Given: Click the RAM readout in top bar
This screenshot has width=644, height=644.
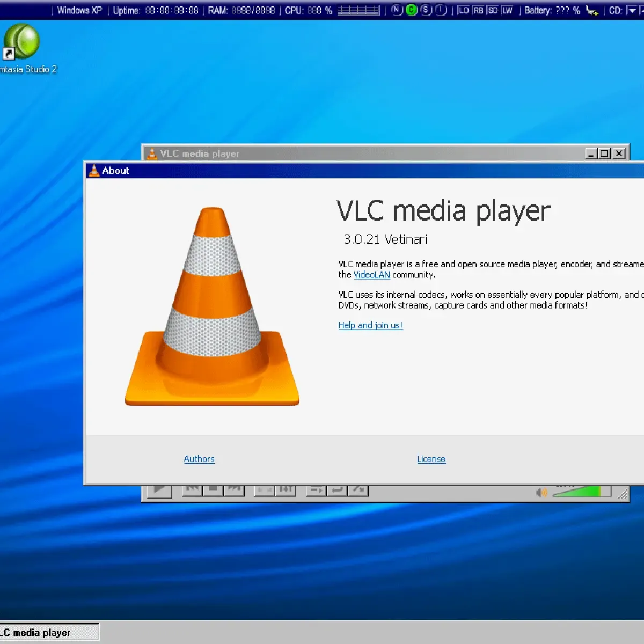Looking at the screenshot, I should [x=241, y=10].
